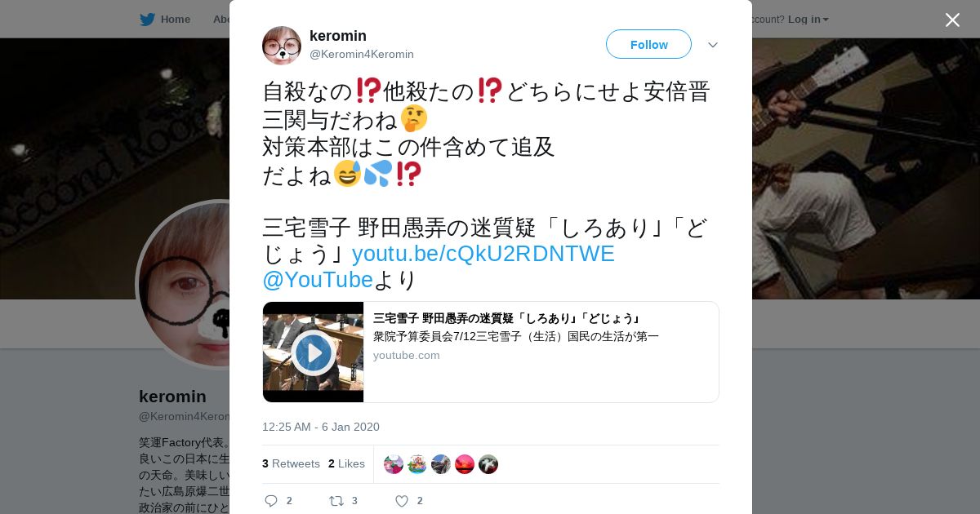Screen dimensions: 980x514
Task: View the 2 Likes list
Action: tap(346, 463)
